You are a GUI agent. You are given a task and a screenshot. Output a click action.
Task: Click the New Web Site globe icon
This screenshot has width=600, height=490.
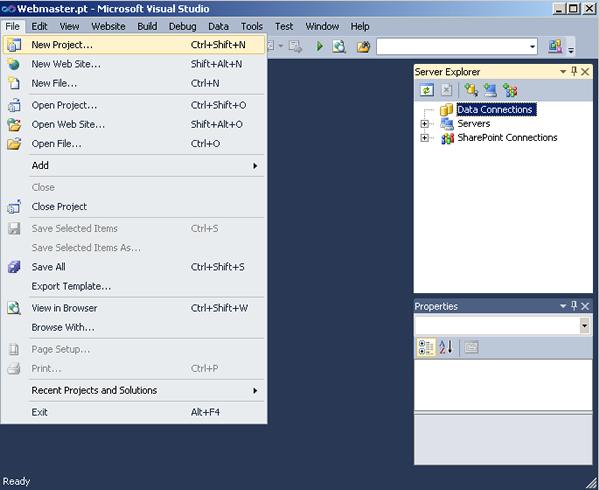(x=14, y=64)
